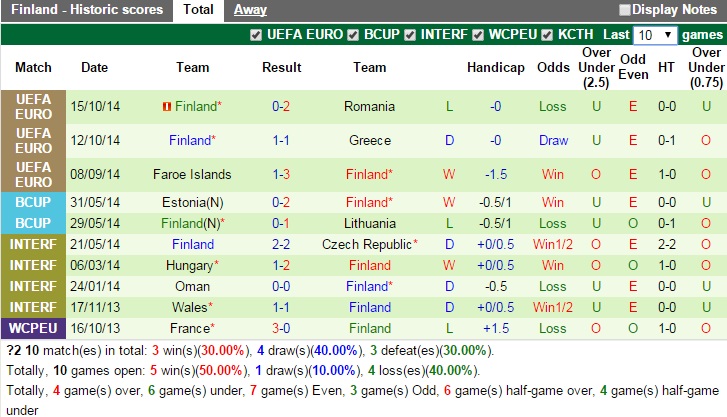The image size is (727, 417).
Task: Switch to the Away tab
Action: (x=250, y=10)
